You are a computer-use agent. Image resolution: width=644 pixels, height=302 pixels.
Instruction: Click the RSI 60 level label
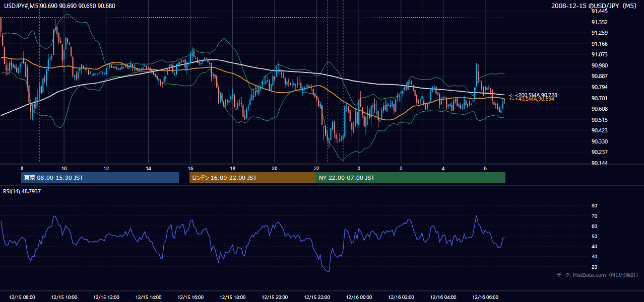click(594, 226)
